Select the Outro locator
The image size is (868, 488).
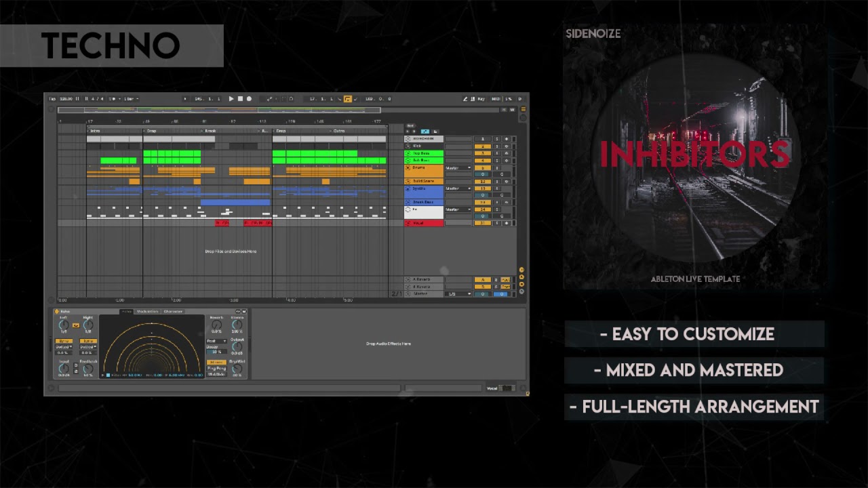pos(338,131)
